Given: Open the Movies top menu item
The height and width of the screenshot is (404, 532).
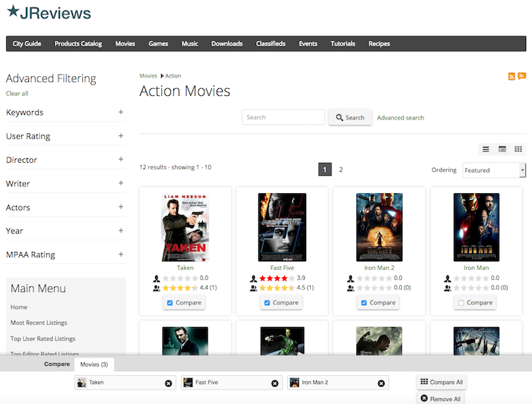Looking at the screenshot, I should [125, 43].
